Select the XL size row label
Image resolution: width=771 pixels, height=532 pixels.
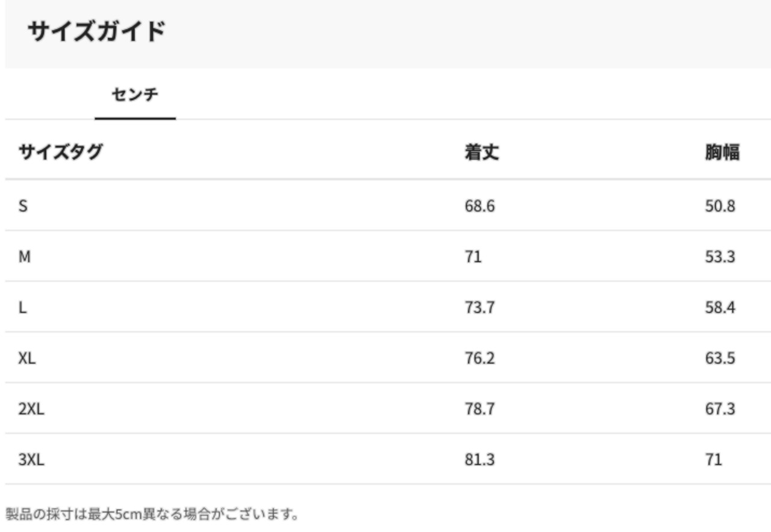point(27,358)
